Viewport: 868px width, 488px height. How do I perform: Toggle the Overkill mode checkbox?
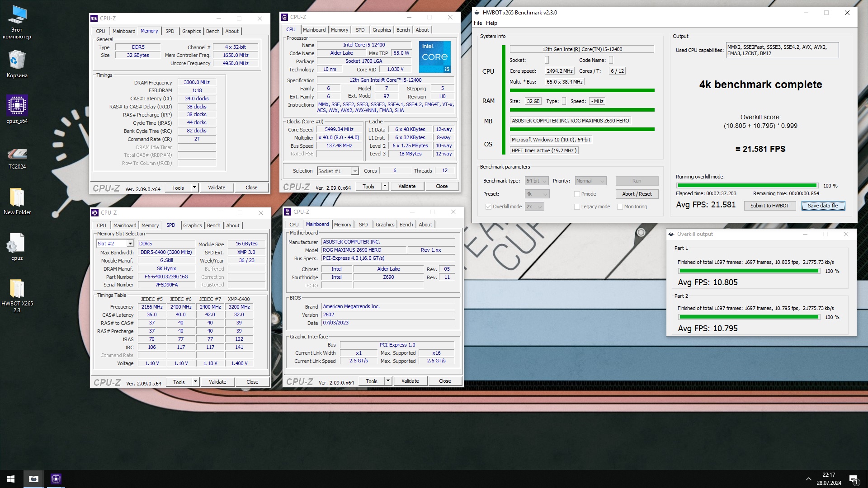488,206
